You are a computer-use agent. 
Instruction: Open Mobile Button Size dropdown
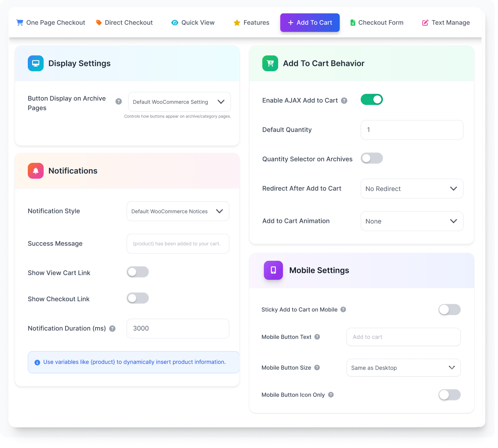(x=403, y=368)
